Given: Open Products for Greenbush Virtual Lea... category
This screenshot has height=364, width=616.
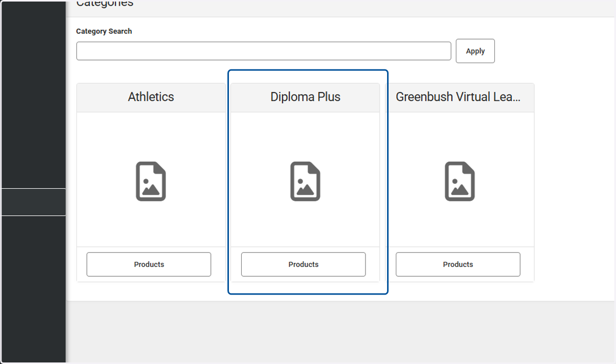Looking at the screenshot, I should point(458,264).
